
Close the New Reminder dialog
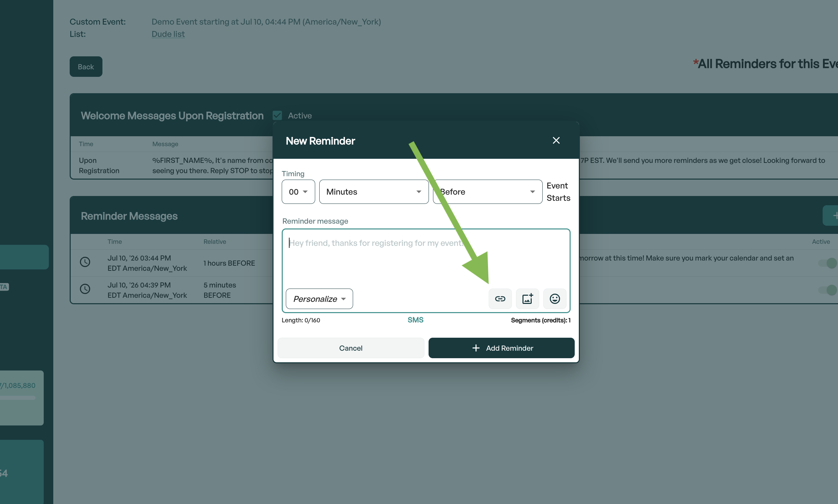(x=556, y=140)
